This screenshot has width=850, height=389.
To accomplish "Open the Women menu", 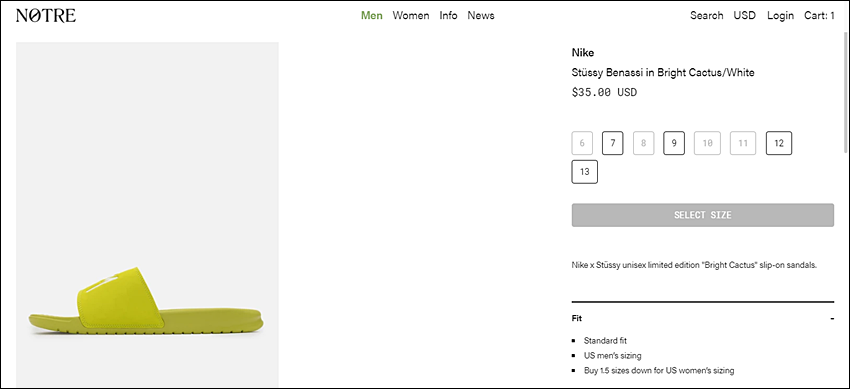I will [411, 16].
